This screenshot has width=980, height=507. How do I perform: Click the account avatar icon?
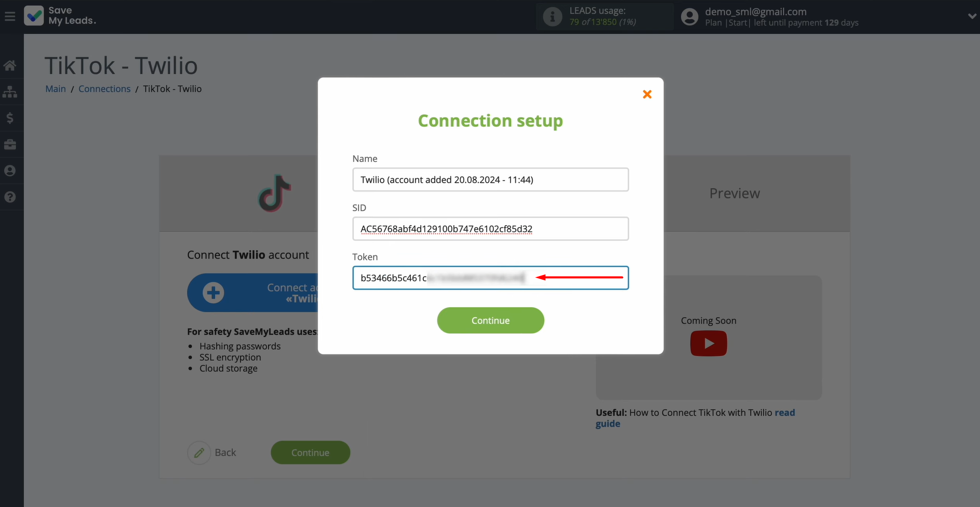click(x=689, y=16)
